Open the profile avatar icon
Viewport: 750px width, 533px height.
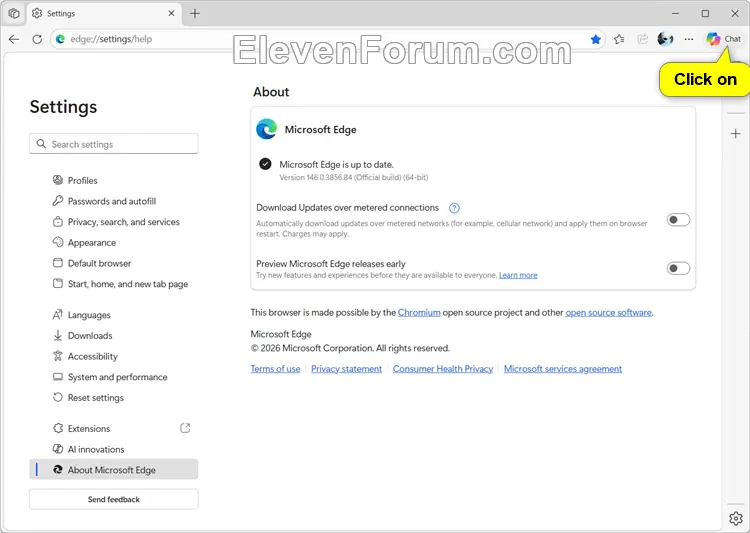(x=665, y=39)
